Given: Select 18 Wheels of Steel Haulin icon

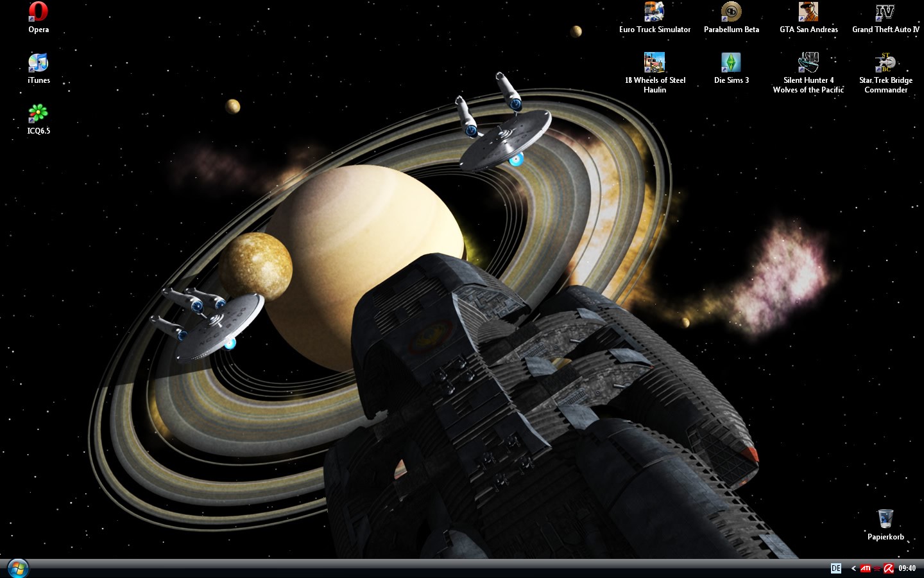Looking at the screenshot, I should tap(654, 63).
